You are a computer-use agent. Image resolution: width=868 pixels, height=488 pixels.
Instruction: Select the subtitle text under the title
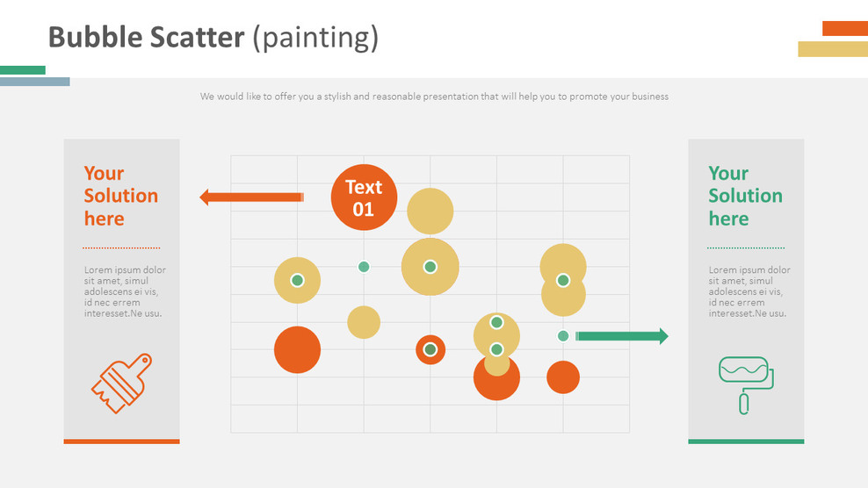[434, 97]
